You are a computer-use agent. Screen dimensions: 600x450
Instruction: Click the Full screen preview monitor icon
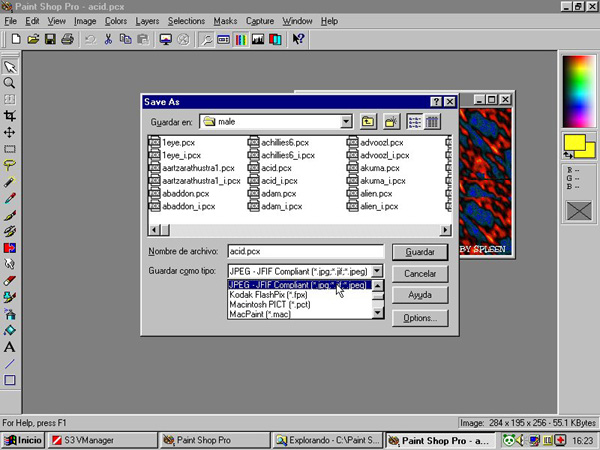[166, 39]
